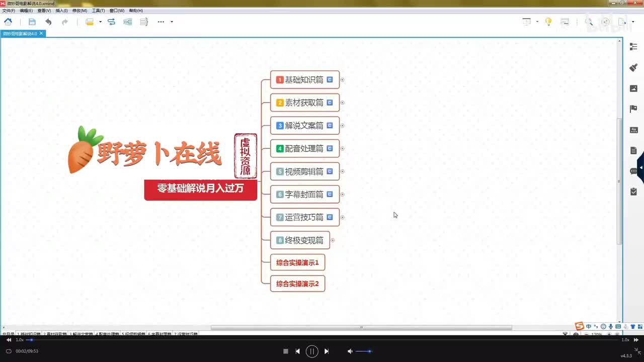644x362 pixels.
Task: Open the 文件(F) menu
Action: point(9,11)
